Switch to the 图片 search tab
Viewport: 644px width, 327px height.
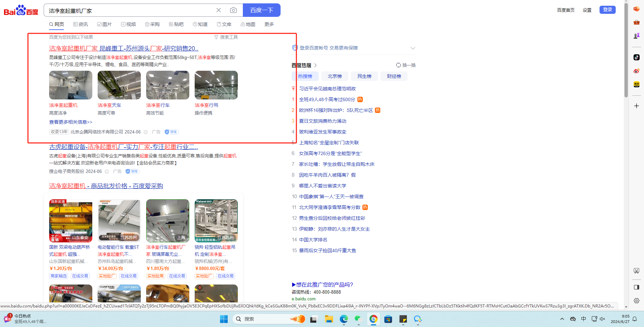104,24
